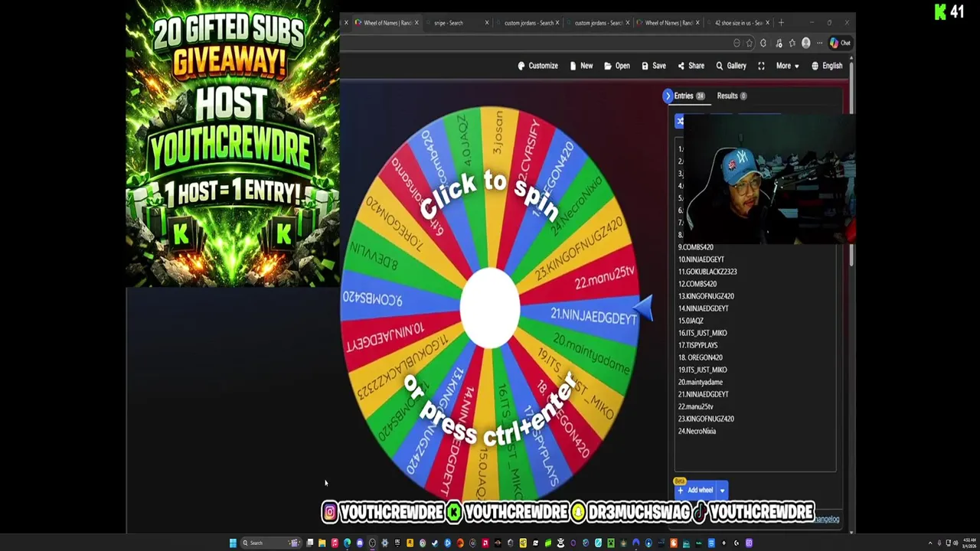Open Steam from the taskbar
The width and height of the screenshot is (980, 551).
[434, 543]
